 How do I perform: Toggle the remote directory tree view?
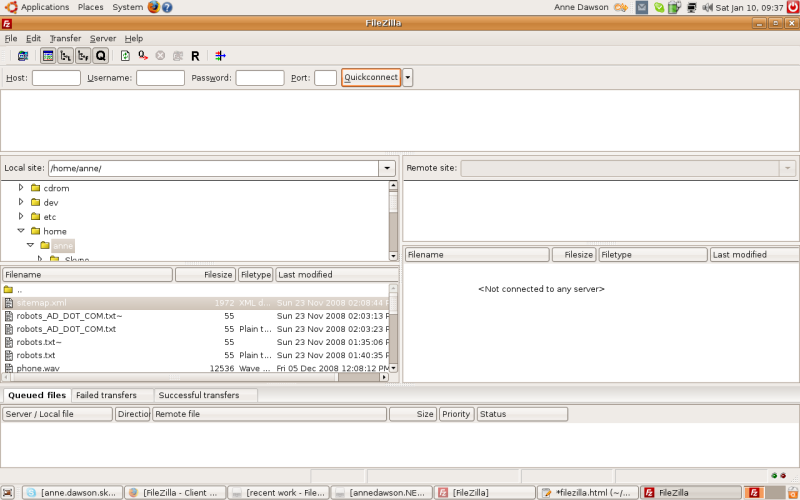pyautogui.click(x=83, y=56)
